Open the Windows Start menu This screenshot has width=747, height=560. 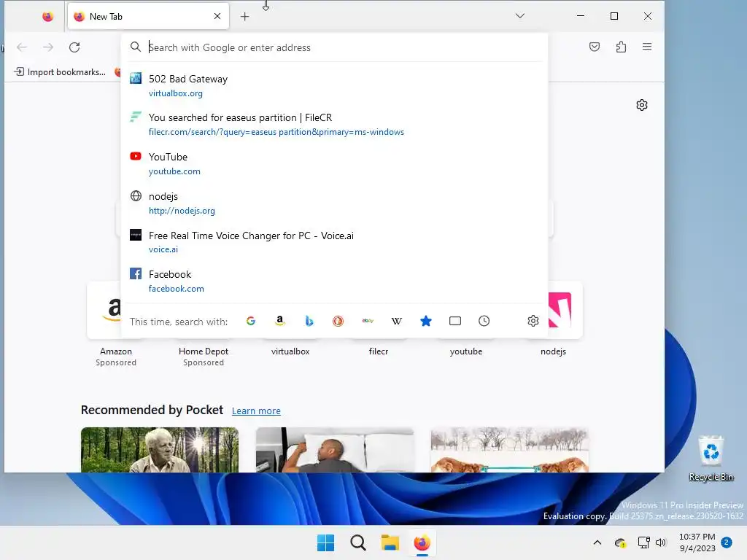pos(325,542)
